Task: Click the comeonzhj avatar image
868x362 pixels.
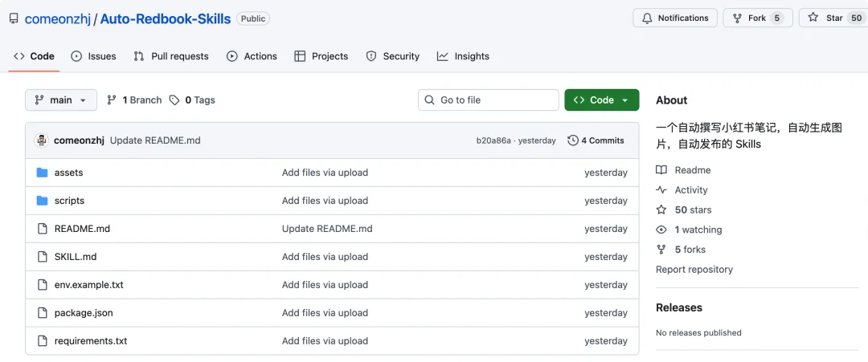Action: click(x=42, y=140)
